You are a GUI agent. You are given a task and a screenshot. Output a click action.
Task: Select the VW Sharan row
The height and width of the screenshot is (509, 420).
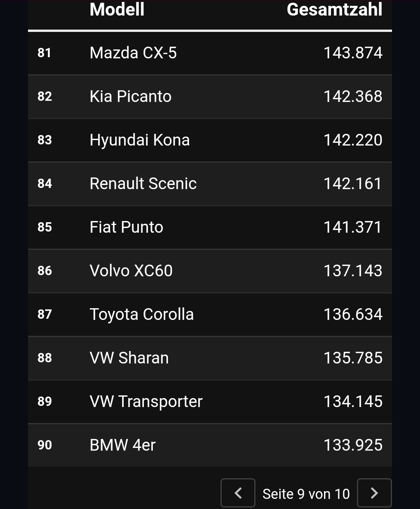tap(210, 358)
